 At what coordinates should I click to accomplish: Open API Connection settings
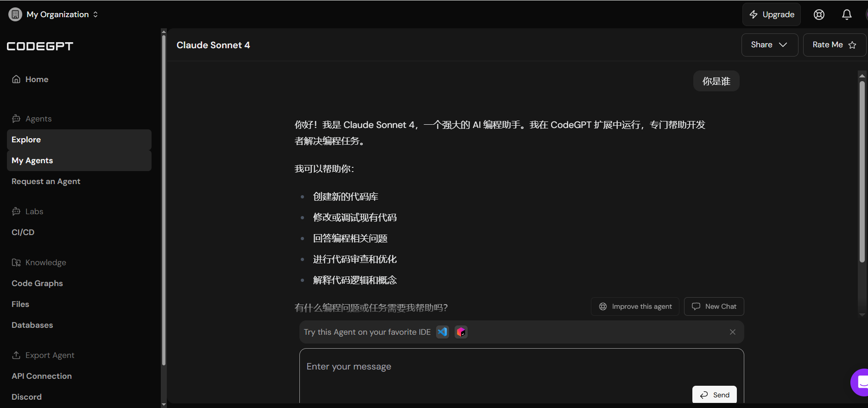[42, 376]
